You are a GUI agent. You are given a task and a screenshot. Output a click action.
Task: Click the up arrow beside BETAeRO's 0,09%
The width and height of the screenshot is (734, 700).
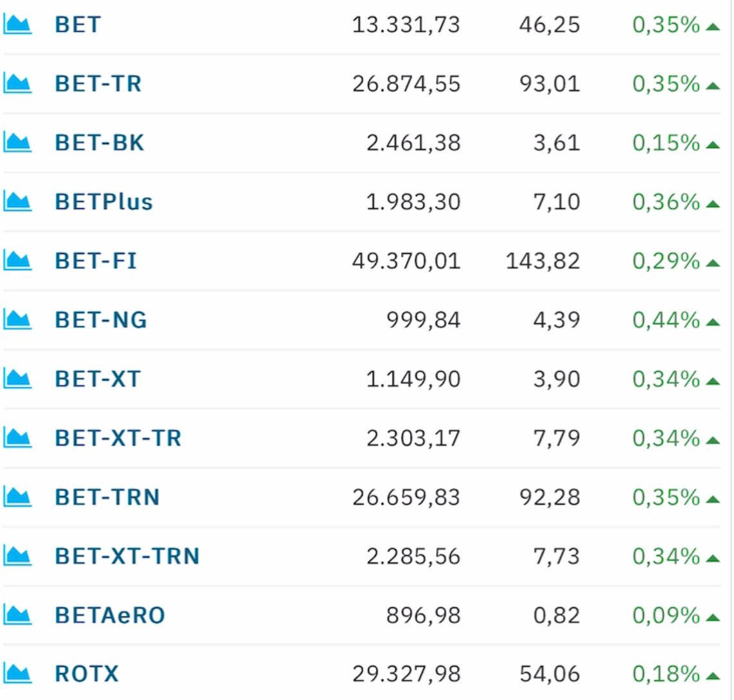pyautogui.click(x=712, y=618)
